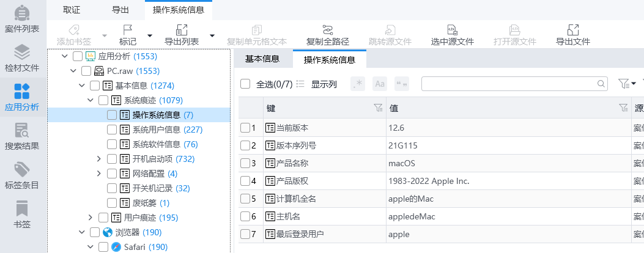The height and width of the screenshot is (253, 644).
Task: Click the 选中源文件 toolbar icon
Action: 452,35
